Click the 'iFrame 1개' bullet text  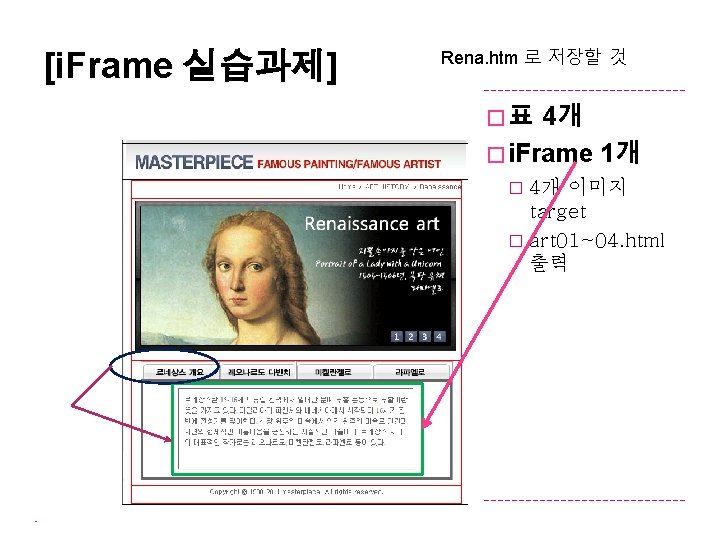pyautogui.click(x=574, y=153)
